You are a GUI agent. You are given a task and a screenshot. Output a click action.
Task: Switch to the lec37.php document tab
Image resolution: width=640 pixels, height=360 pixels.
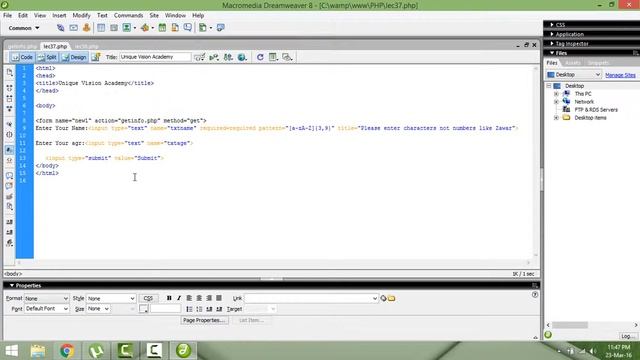(x=55, y=47)
